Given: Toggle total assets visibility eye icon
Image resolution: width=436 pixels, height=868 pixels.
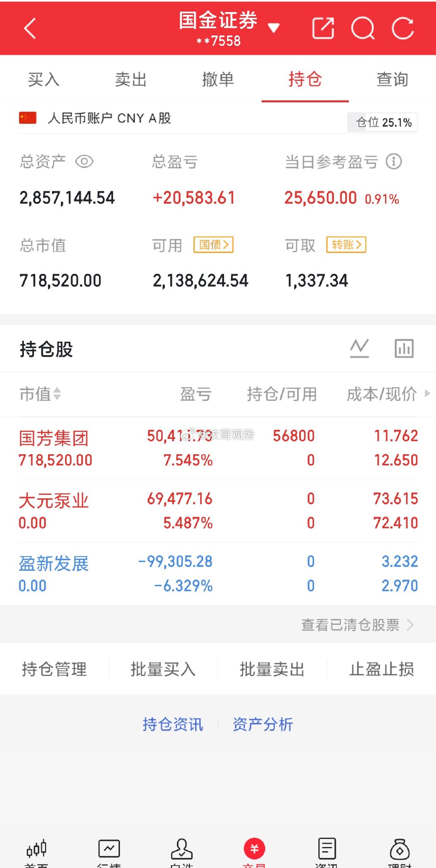Looking at the screenshot, I should 84,162.
